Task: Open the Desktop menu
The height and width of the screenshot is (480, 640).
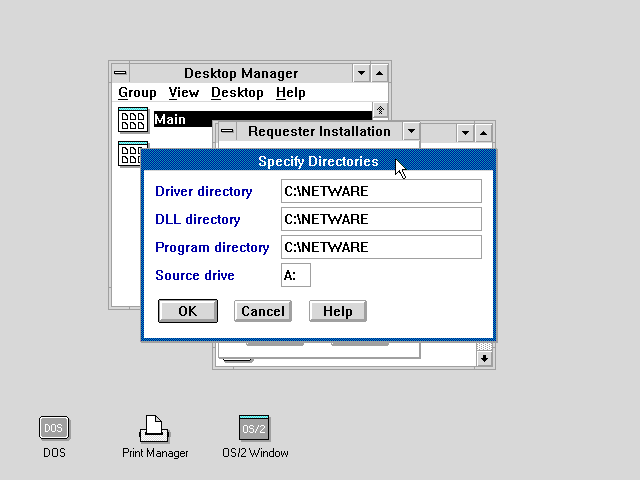Action: [237, 93]
